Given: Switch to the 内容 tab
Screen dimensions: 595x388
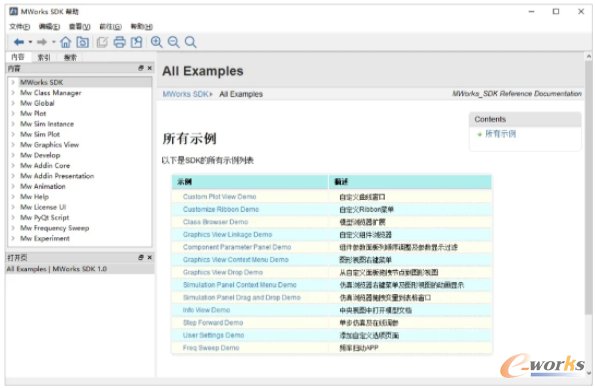Looking at the screenshot, I should point(18,57).
